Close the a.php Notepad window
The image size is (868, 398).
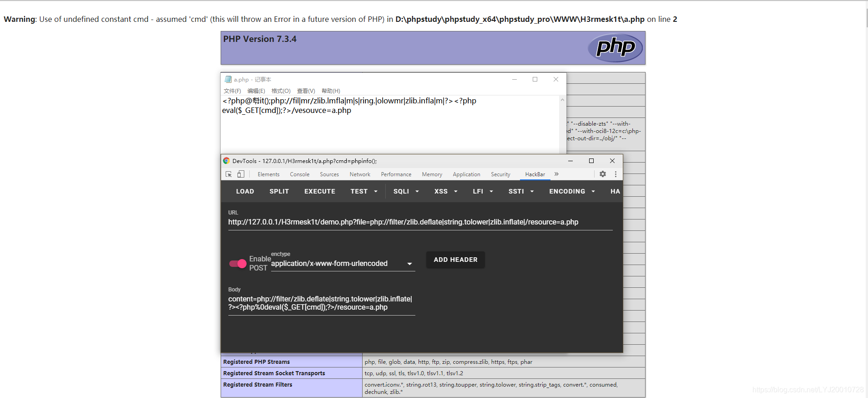tap(556, 79)
